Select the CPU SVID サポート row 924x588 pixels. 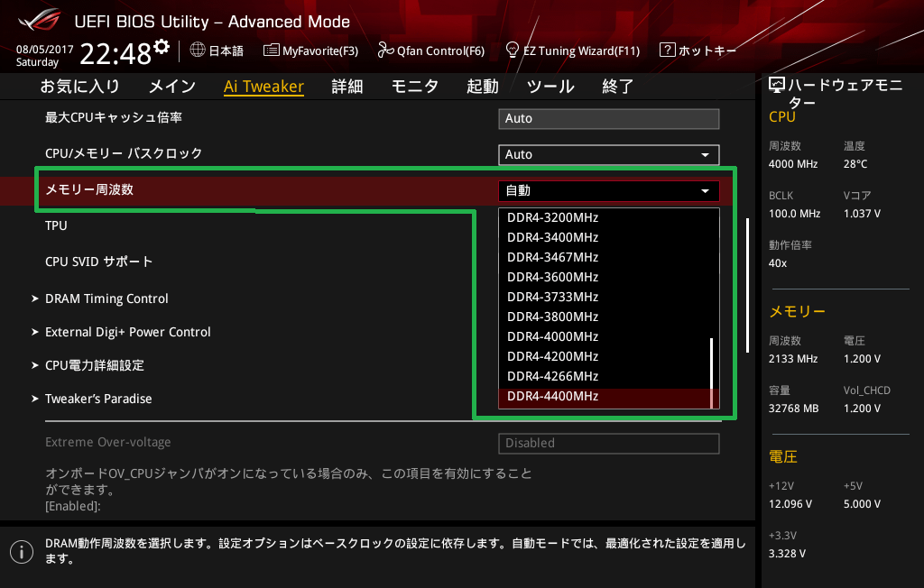pos(99,262)
